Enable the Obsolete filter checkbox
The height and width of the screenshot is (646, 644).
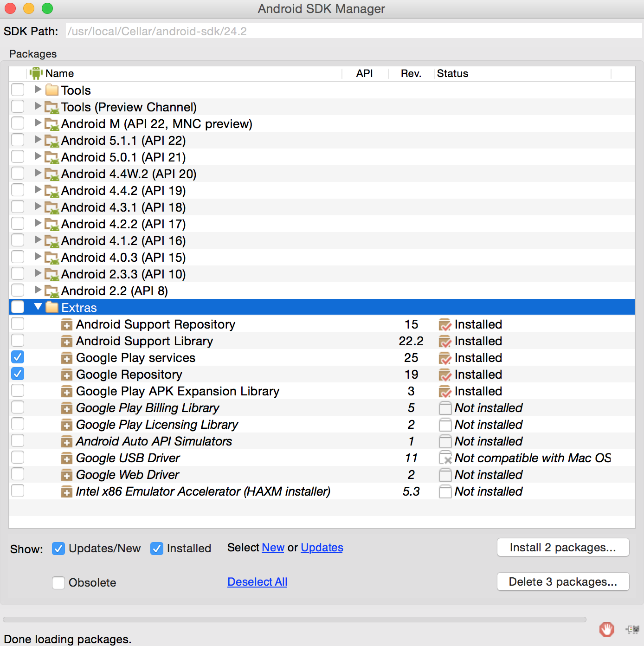click(58, 582)
